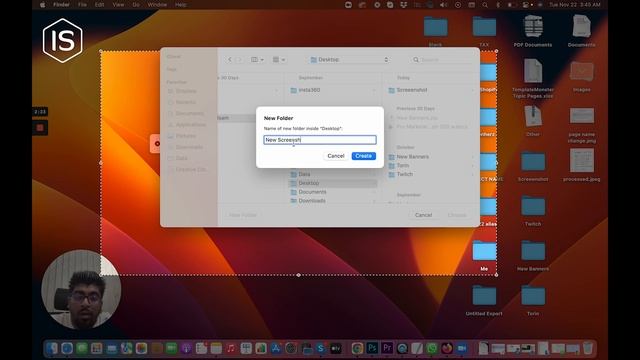Click the New Folder button in the chooser
Viewport: 640px width, 360px height.
242,215
